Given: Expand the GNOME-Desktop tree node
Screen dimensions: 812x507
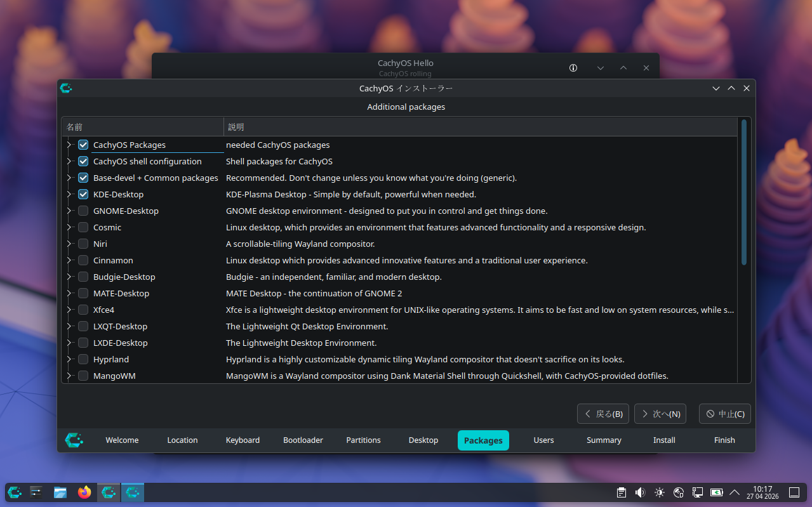Looking at the screenshot, I should (69, 211).
